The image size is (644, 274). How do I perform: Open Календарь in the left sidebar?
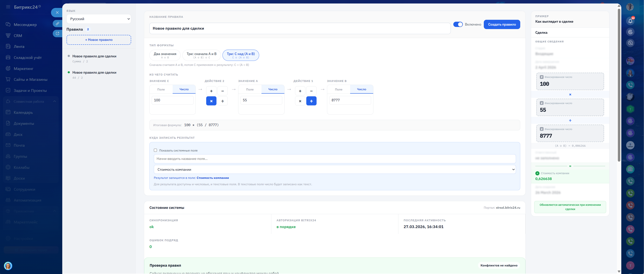point(23,112)
